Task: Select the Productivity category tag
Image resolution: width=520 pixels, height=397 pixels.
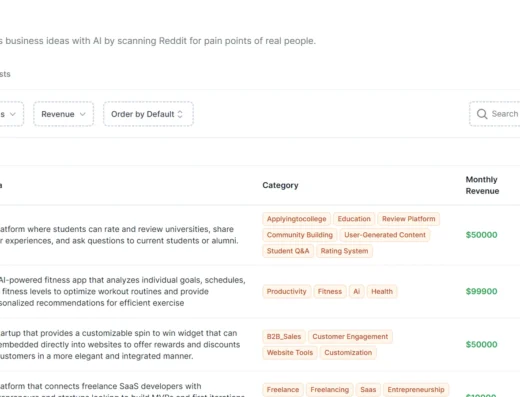Action: pyautogui.click(x=286, y=292)
